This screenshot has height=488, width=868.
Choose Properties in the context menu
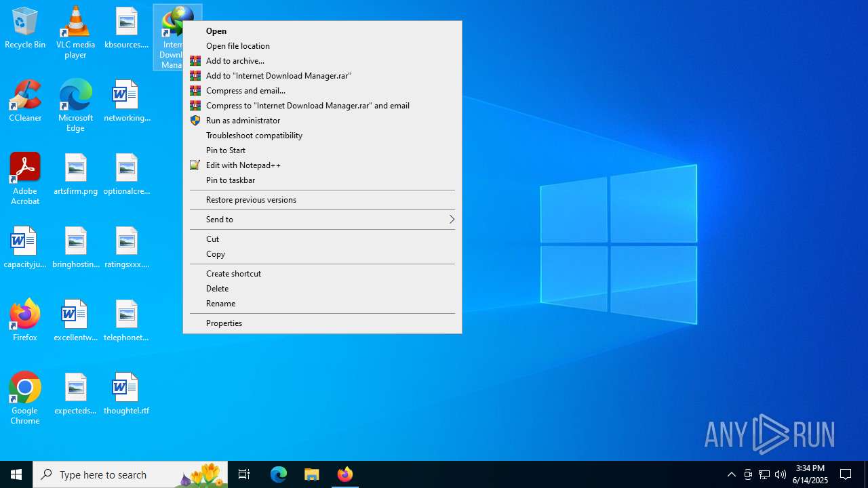(x=322, y=323)
